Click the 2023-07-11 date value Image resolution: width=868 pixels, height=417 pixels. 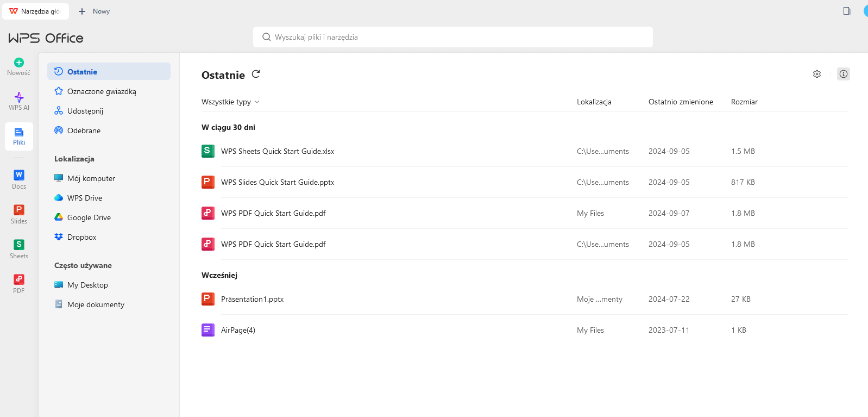coord(669,330)
